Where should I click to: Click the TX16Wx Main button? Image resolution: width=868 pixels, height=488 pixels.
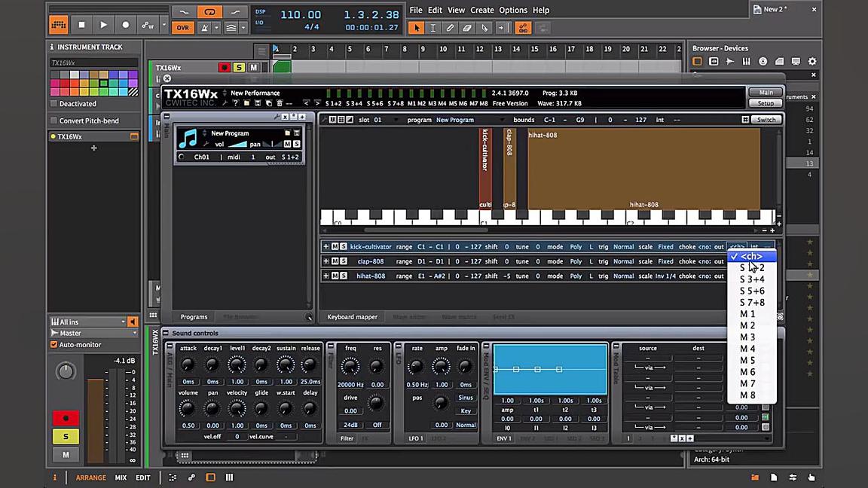(766, 93)
